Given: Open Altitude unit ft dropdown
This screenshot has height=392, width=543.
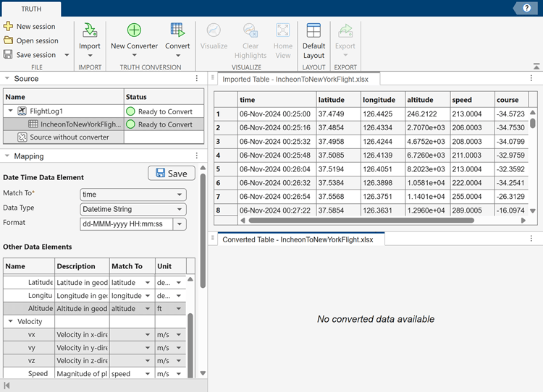Looking at the screenshot, I should 179,309.
